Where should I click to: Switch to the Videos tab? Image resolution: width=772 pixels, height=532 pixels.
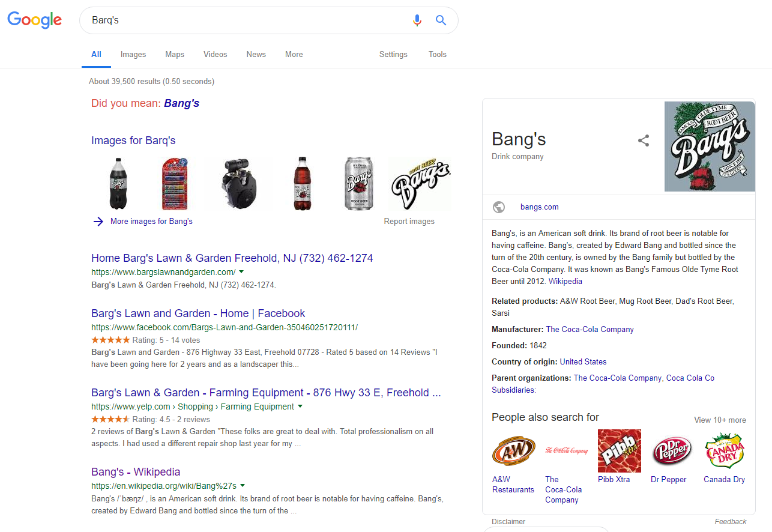coord(216,55)
